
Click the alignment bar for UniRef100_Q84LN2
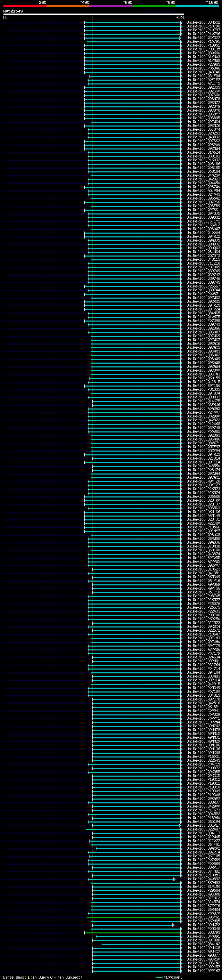click(x=142, y=944)
